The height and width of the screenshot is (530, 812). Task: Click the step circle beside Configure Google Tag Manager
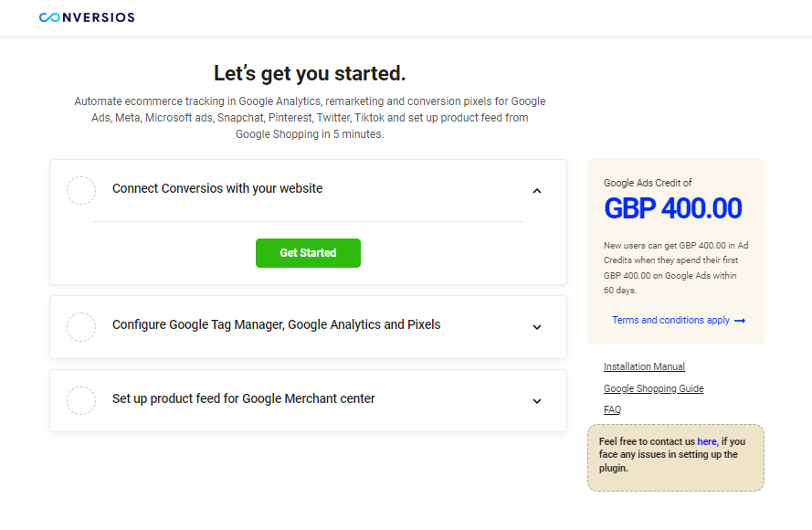(x=81, y=327)
